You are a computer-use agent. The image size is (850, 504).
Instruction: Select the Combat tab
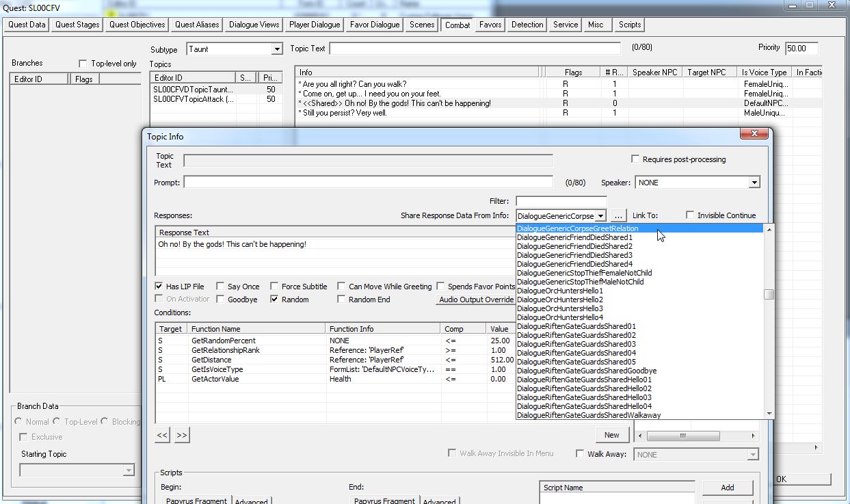(x=457, y=25)
